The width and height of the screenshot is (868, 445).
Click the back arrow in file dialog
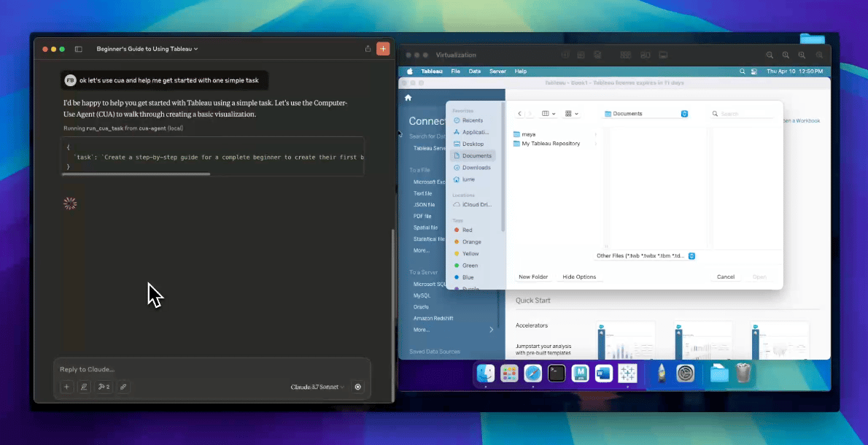(x=519, y=114)
